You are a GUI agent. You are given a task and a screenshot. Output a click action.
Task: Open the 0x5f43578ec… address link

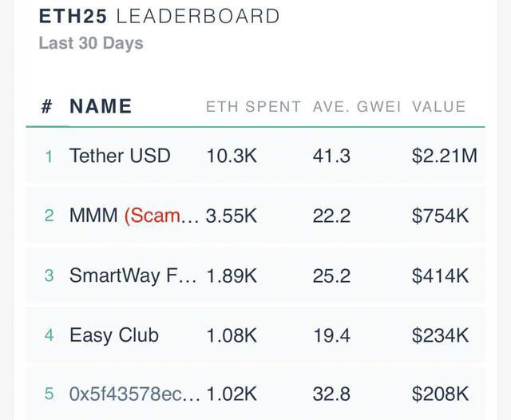click(x=135, y=394)
